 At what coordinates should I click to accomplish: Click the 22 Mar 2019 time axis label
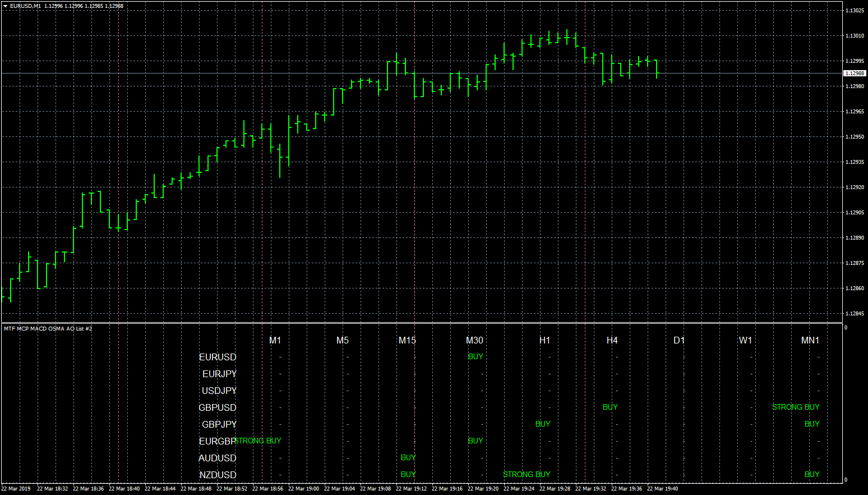[16, 489]
